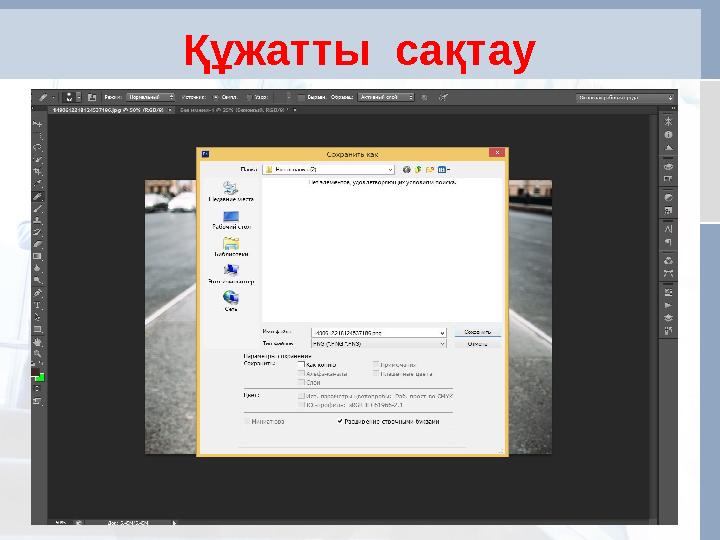This screenshot has height=540, width=720.
Task: Check the Альфа-каналы checkbox
Action: pyautogui.click(x=301, y=373)
